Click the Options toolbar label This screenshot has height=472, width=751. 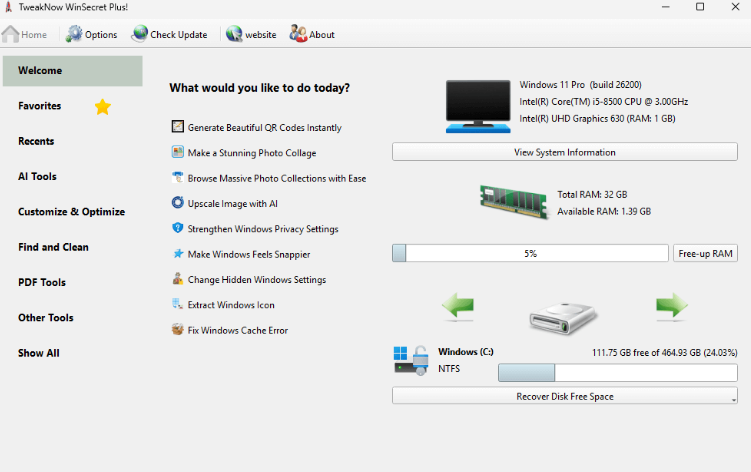click(101, 35)
